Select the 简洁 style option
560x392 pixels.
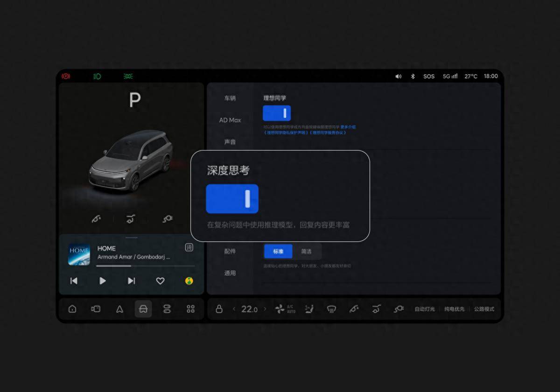tap(306, 251)
